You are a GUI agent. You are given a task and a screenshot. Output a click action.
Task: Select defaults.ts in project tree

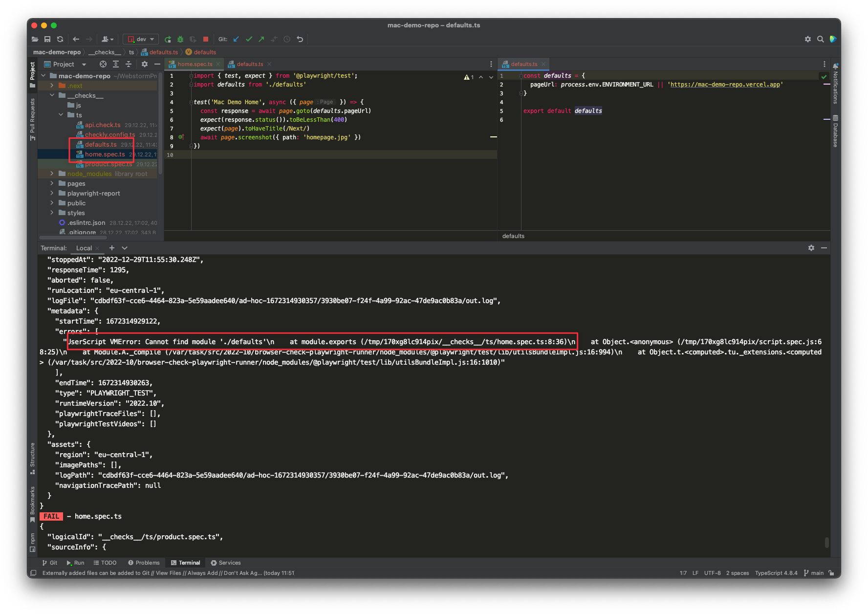[x=101, y=145]
